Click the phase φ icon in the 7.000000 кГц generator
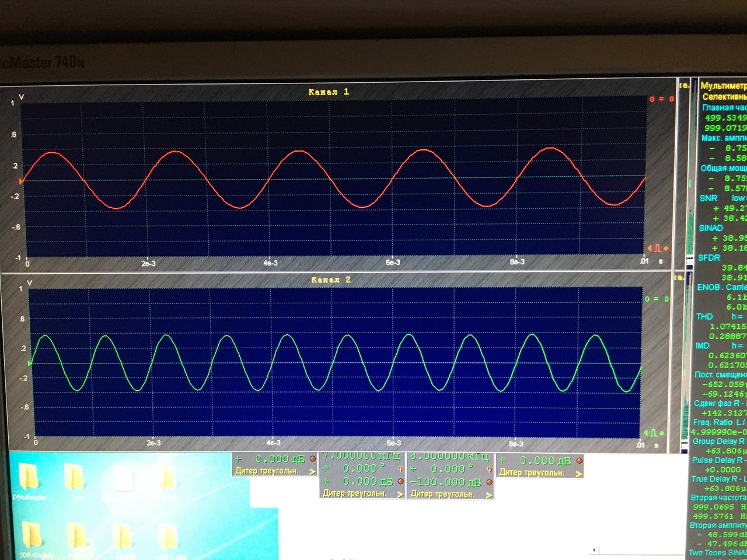The width and height of the screenshot is (747, 560). click(400, 469)
